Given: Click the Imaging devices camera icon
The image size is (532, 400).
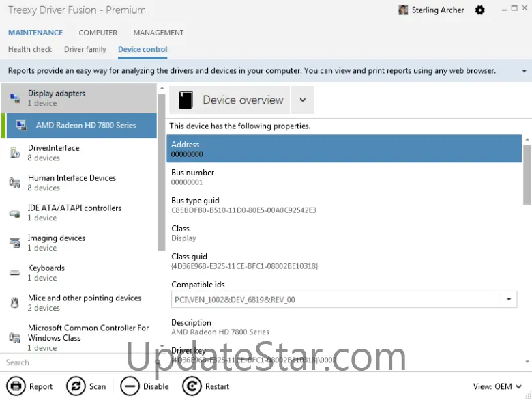Looking at the screenshot, I should (14, 243).
